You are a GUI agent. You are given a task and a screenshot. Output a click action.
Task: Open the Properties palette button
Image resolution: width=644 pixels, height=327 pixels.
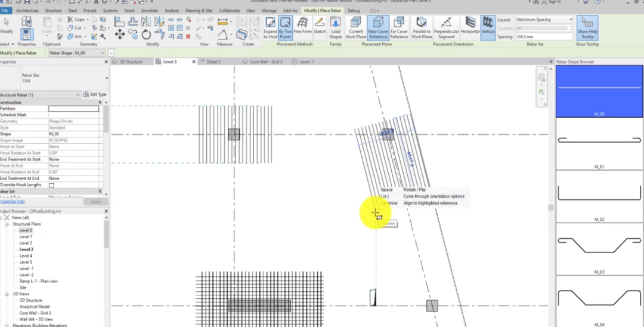(x=27, y=35)
